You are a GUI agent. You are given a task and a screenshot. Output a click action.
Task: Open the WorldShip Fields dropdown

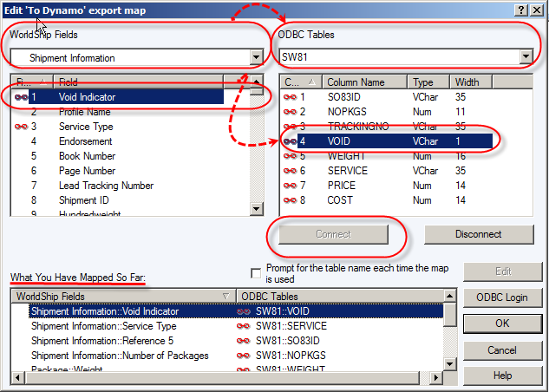tap(257, 57)
